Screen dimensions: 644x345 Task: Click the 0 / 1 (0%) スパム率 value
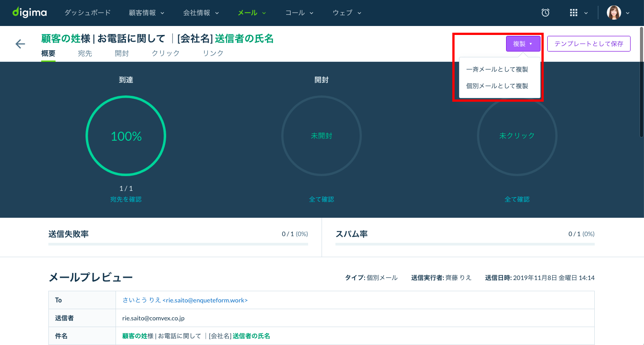click(x=581, y=234)
